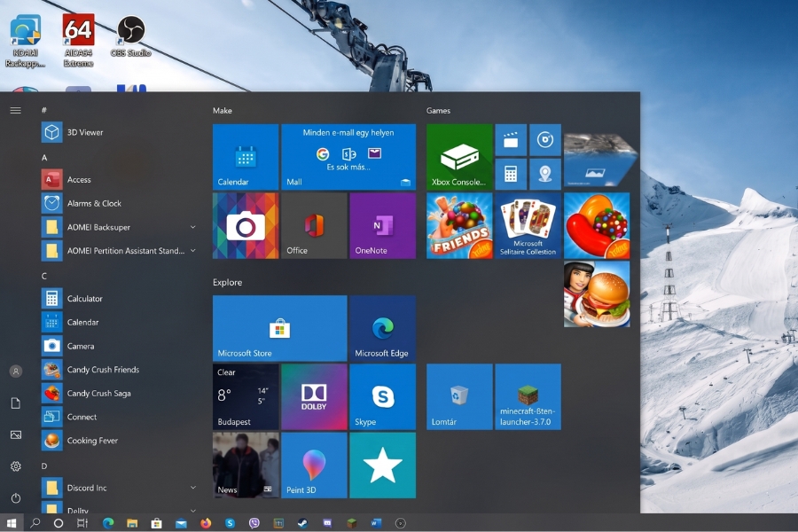Image resolution: width=798 pixels, height=532 pixels.
Task: Expand the Discord Inc folder chevron
Action: click(x=193, y=488)
